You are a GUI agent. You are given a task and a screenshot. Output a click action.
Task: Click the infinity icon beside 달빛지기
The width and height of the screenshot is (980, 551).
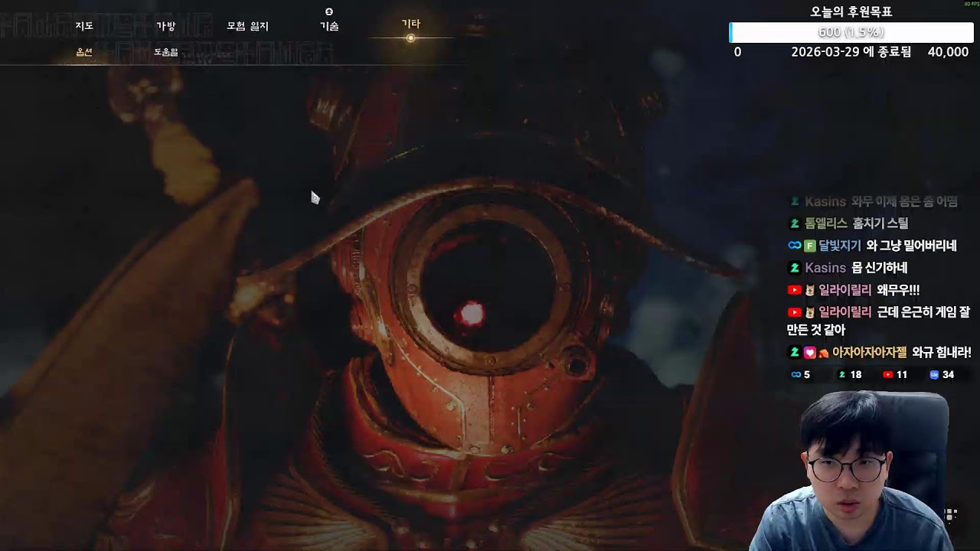coord(795,246)
